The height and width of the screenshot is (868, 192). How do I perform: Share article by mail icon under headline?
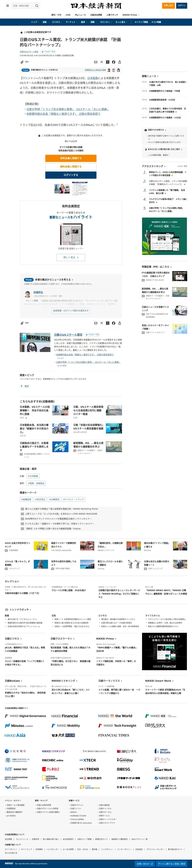coord(96,62)
